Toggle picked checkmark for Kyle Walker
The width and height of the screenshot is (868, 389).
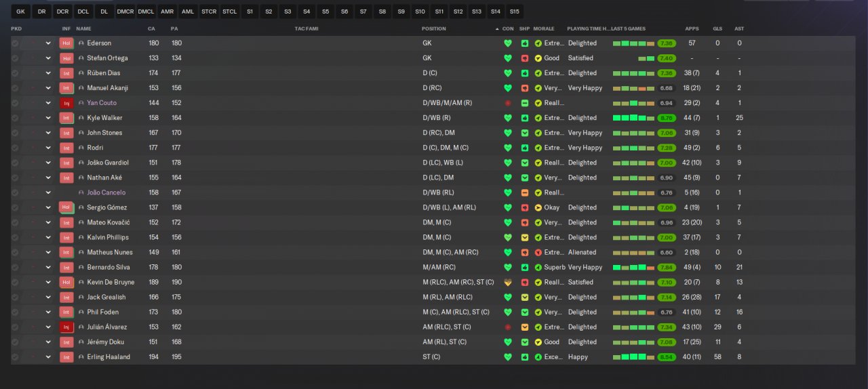15,118
